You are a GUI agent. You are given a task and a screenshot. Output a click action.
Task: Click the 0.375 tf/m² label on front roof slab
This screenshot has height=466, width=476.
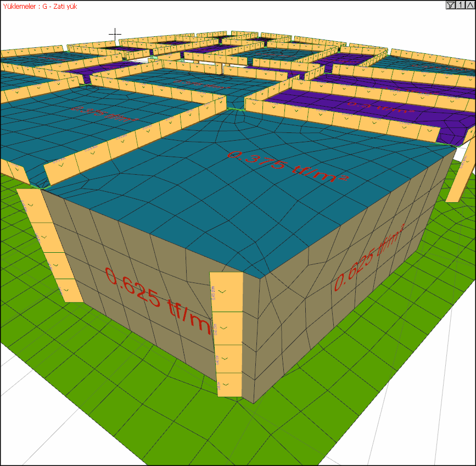point(288,166)
